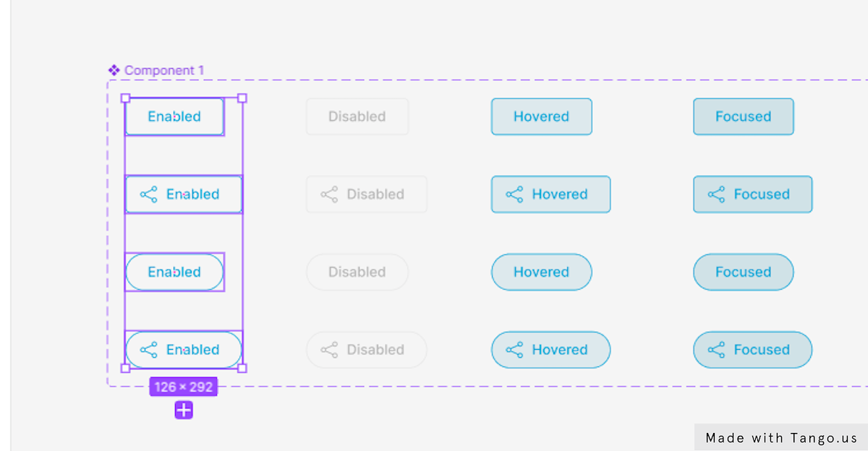Click the 126 × 292 size label

point(184,387)
